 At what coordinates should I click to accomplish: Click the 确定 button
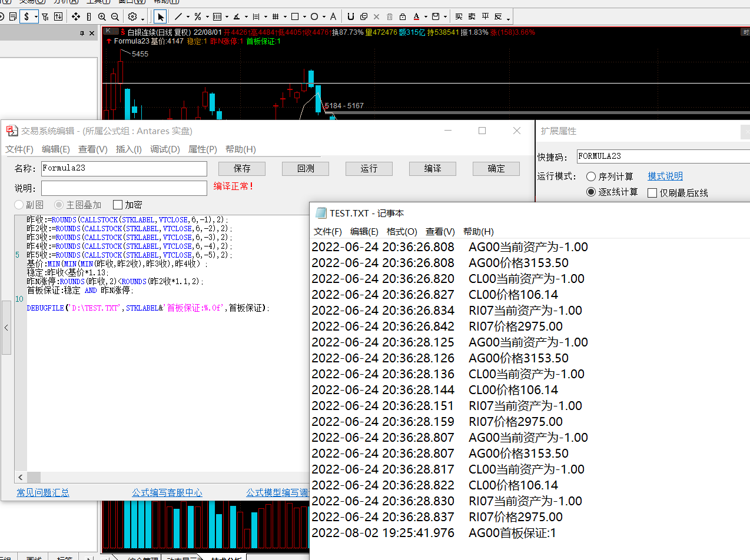coord(496,169)
